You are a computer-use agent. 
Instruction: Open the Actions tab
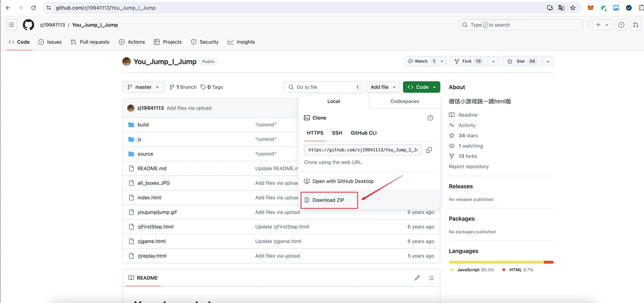pyautogui.click(x=132, y=42)
